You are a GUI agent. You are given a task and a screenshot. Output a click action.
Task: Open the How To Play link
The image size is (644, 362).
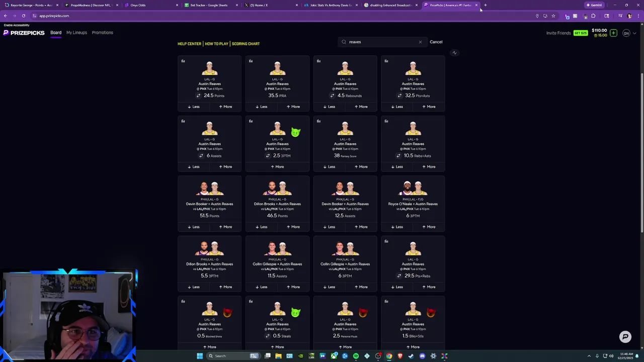[x=216, y=44]
